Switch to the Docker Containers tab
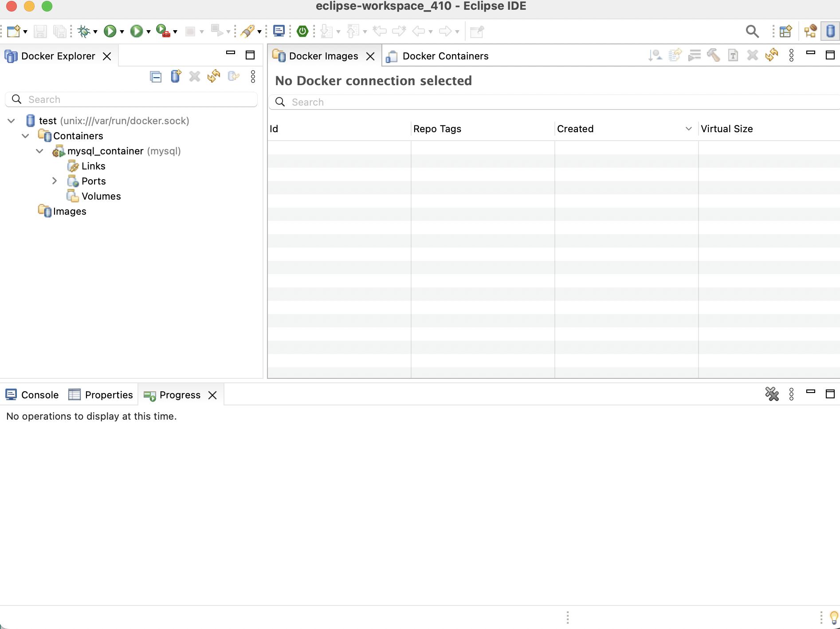Viewport: 840px width, 629px height. point(437,56)
